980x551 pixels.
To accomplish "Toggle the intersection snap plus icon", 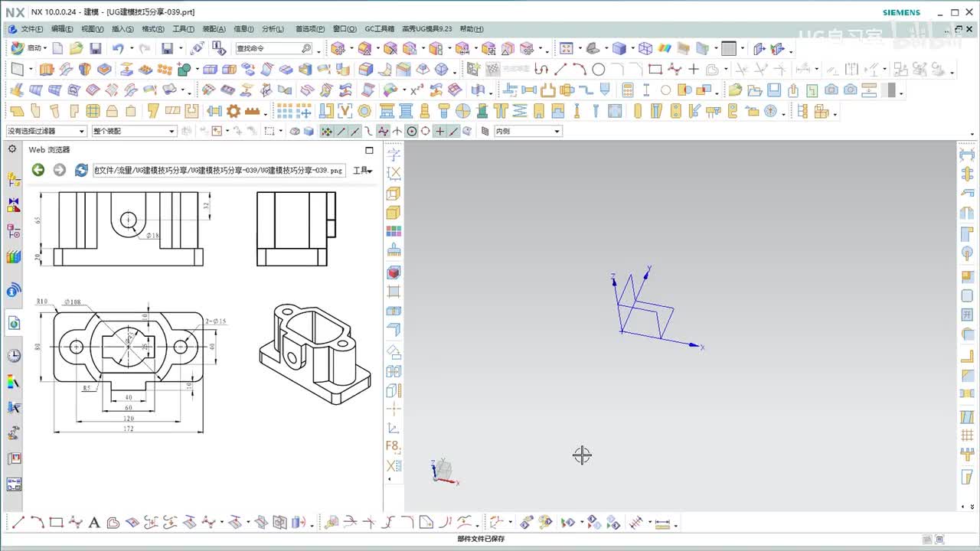I will (439, 132).
